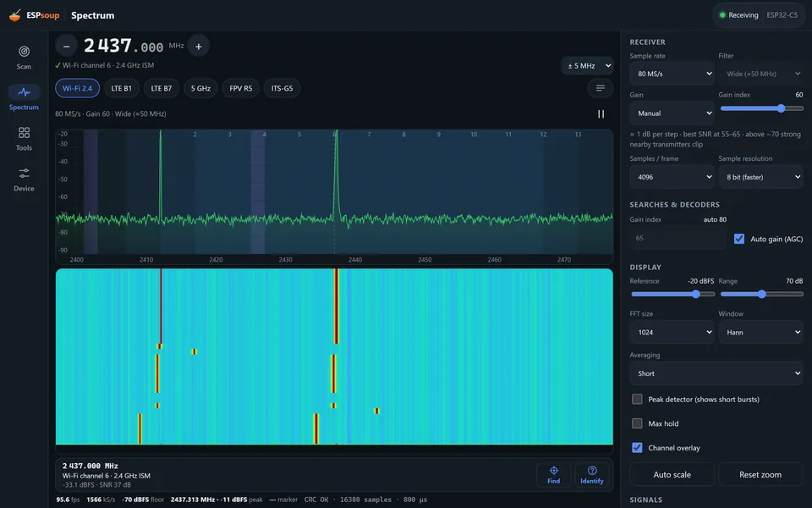Decrease frequency with the minus button
812x508 pixels.
click(66, 46)
